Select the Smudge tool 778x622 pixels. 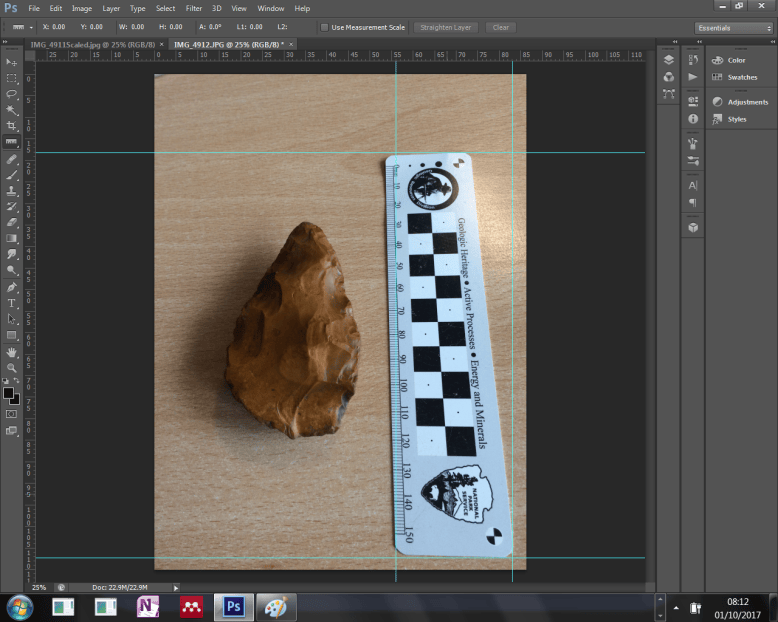click(11, 254)
